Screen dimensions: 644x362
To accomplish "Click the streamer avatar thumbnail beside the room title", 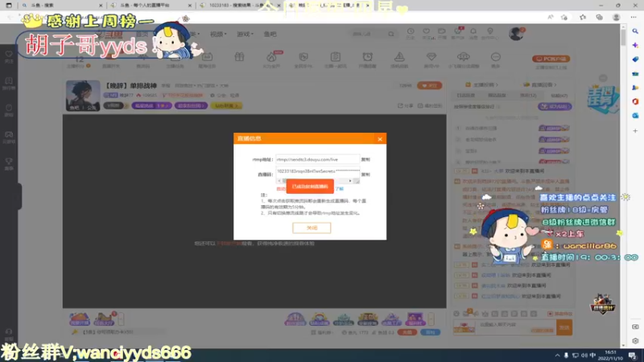I will click(x=83, y=96).
